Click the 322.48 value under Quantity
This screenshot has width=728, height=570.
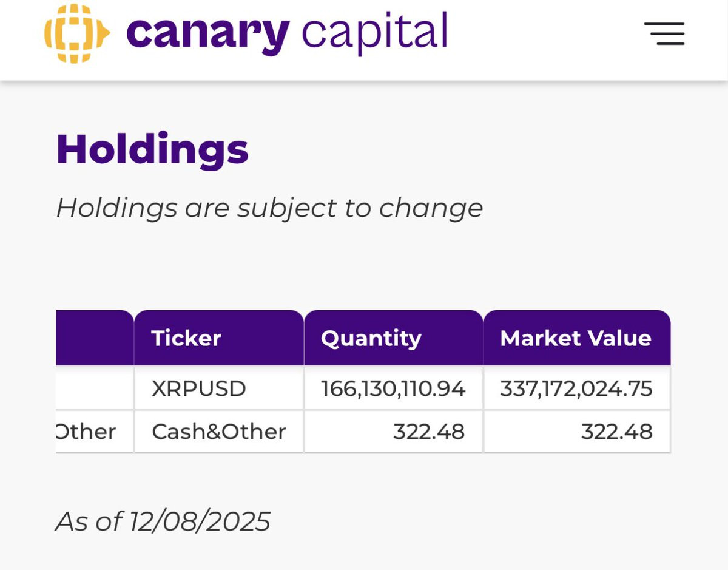pyautogui.click(x=428, y=432)
